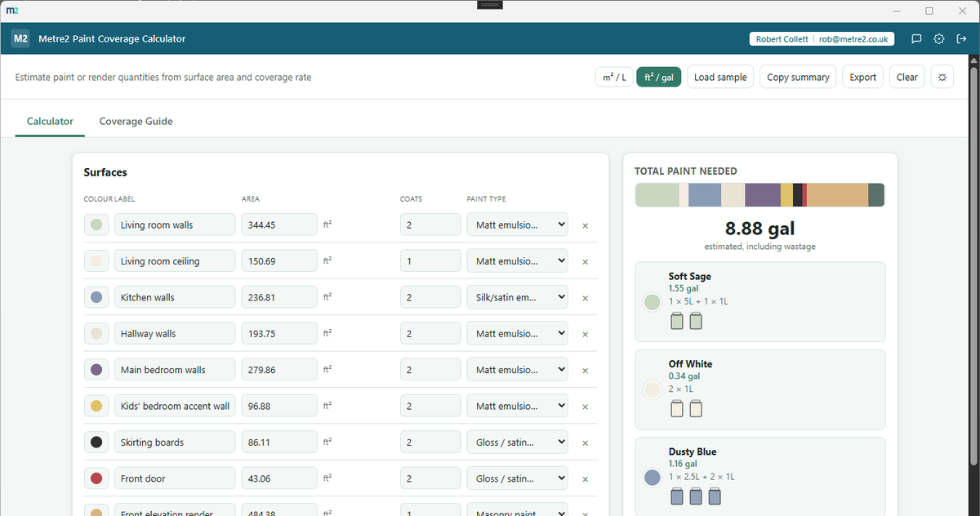The width and height of the screenshot is (980, 516).
Task: Switch to the Calculator tab
Action: 50,121
